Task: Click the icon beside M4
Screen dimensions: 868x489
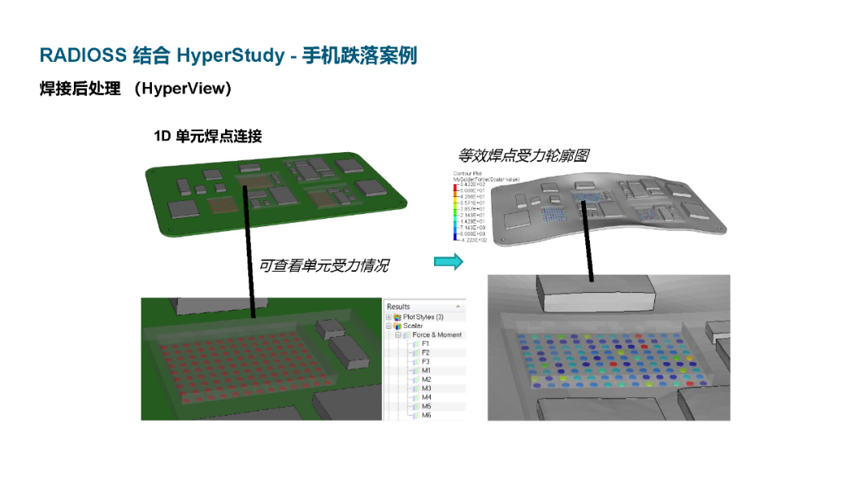Action: 416,397
